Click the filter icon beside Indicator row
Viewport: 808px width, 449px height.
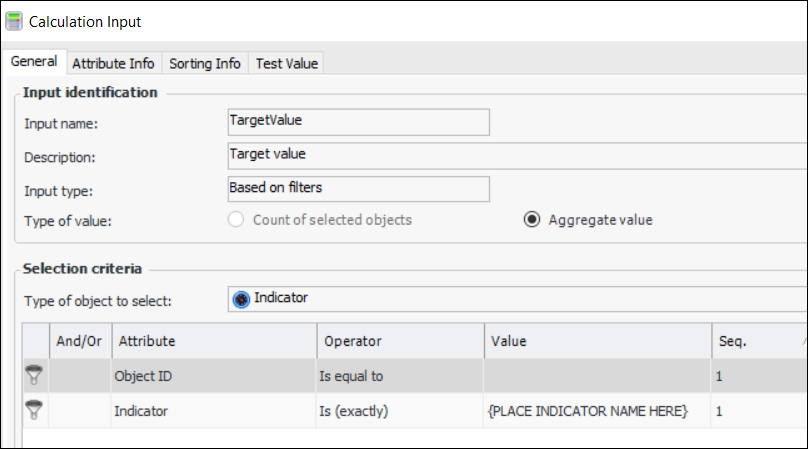click(35, 411)
